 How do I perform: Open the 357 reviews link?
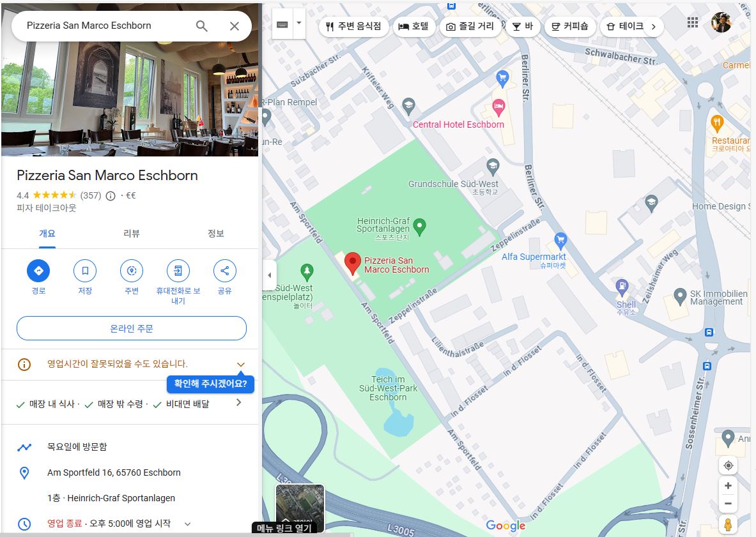point(91,195)
